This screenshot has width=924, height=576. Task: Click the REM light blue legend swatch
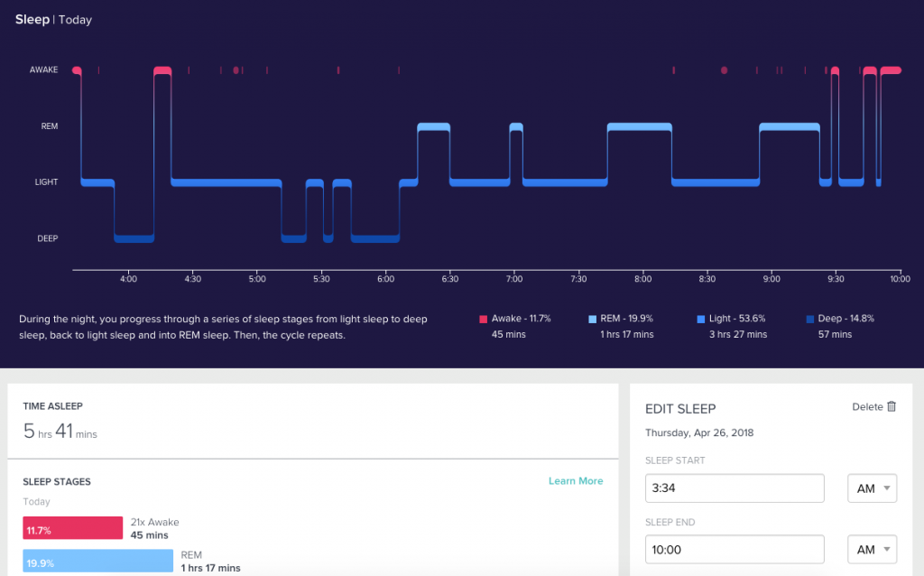pos(592,319)
